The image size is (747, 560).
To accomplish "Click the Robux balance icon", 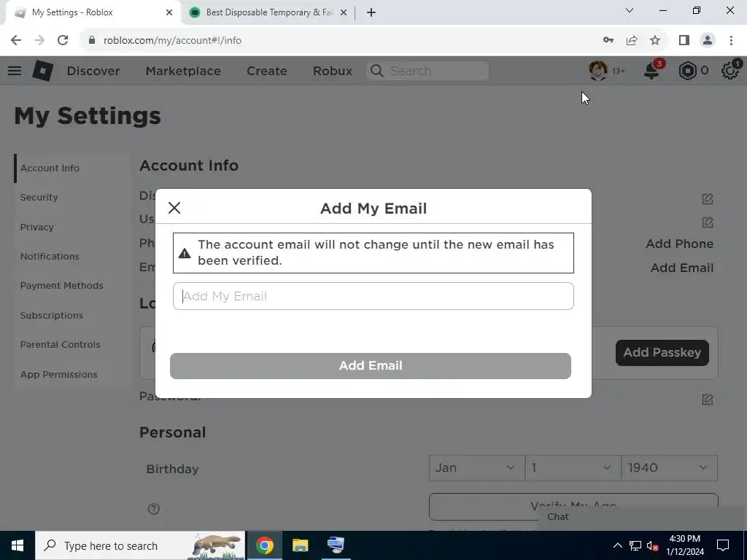I will [x=687, y=71].
